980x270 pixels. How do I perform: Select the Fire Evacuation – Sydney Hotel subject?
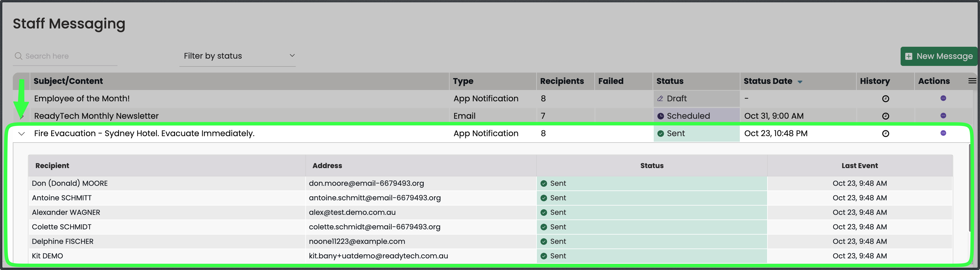(x=144, y=134)
